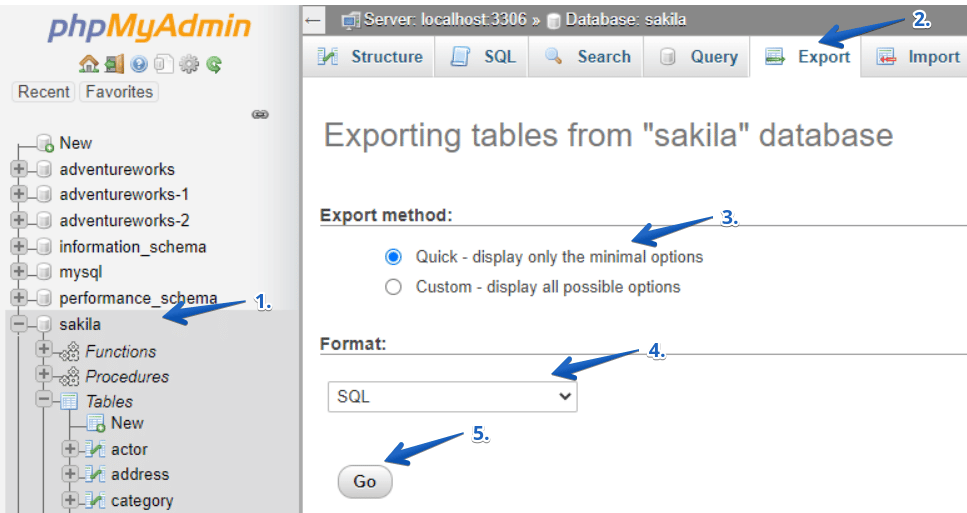
Task: Expand the adventureworks-2 database node
Action: pyautogui.click(x=19, y=220)
